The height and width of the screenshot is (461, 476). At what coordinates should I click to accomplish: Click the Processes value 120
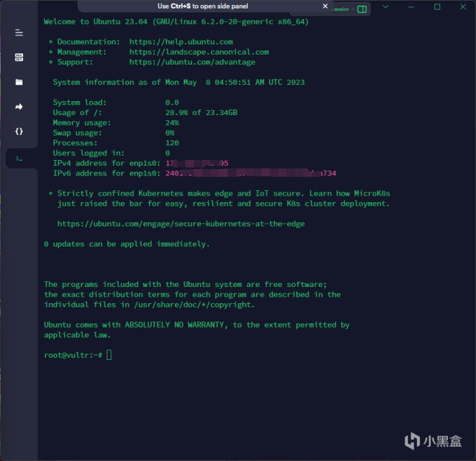(x=172, y=143)
